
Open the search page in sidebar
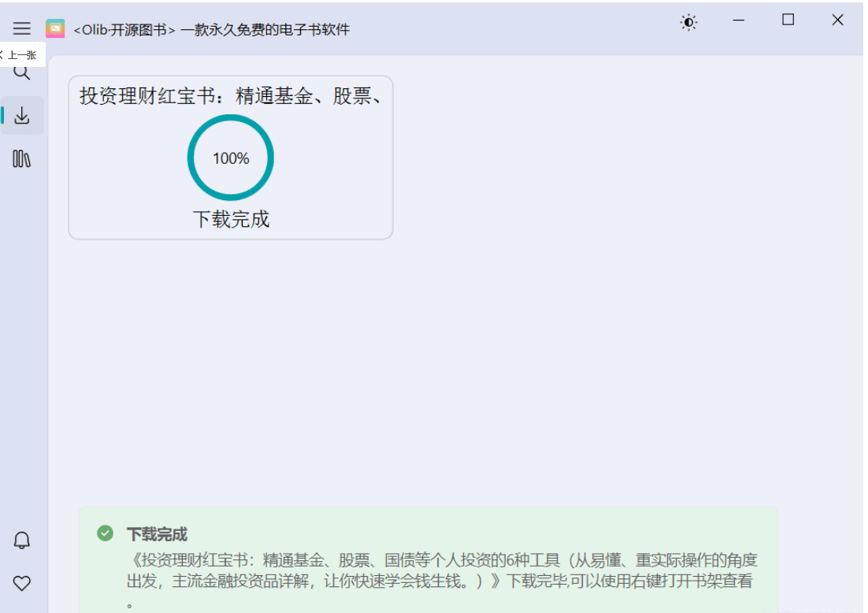click(x=21, y=72)
